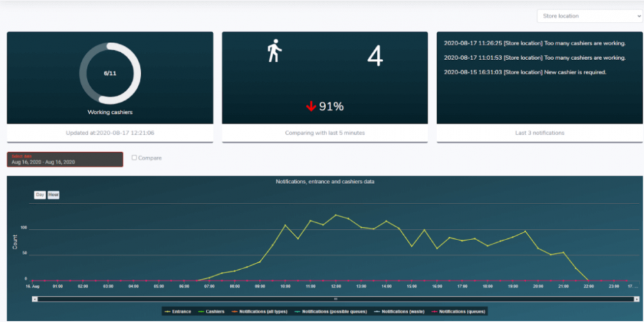
Task: Click Comparing with last 5 minutes caption
Action: pos(325,133)
